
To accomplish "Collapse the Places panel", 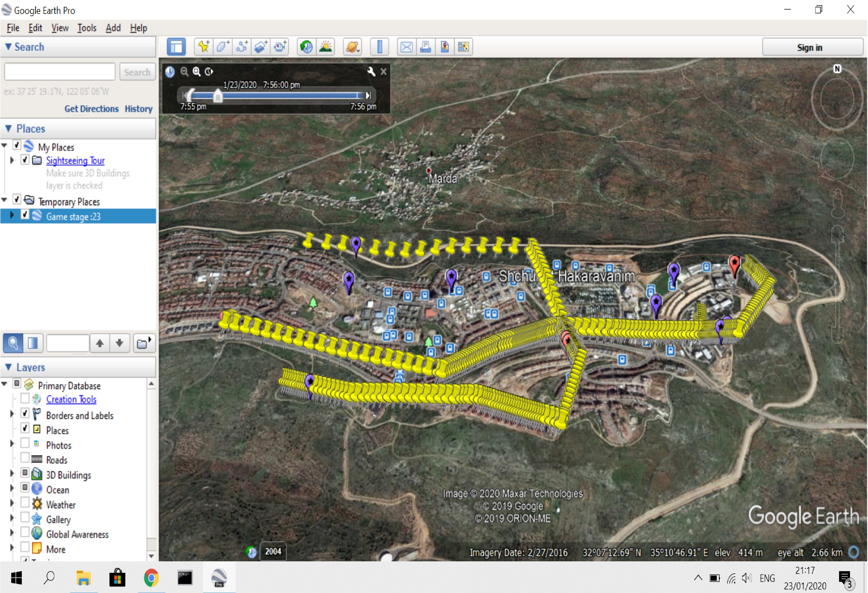I will [8, 129].
